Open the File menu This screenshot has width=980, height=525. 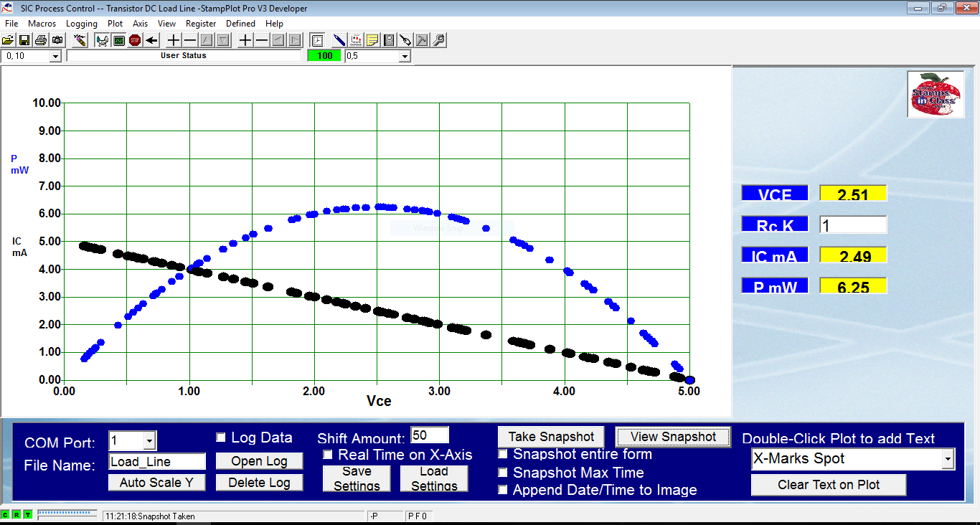point(11,24)
